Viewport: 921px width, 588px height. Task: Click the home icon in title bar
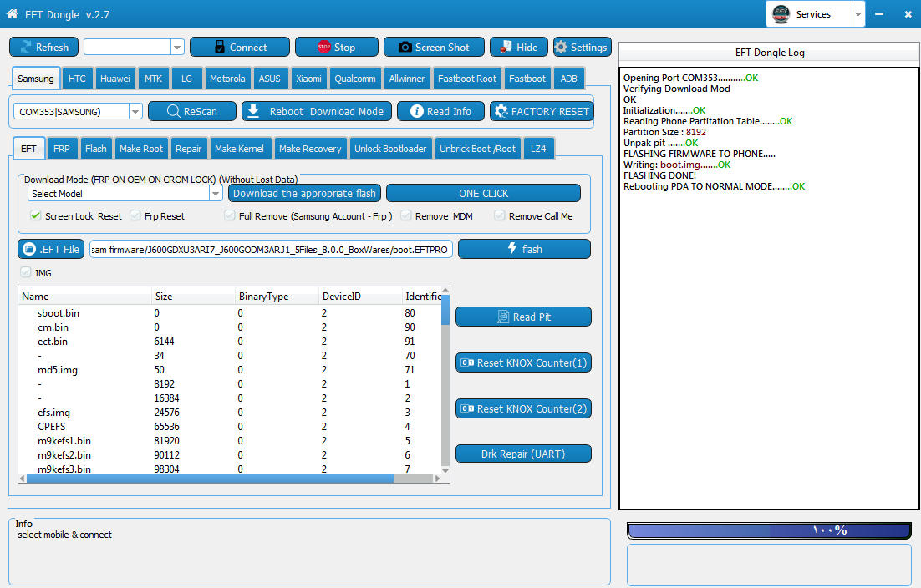point(12,13)
